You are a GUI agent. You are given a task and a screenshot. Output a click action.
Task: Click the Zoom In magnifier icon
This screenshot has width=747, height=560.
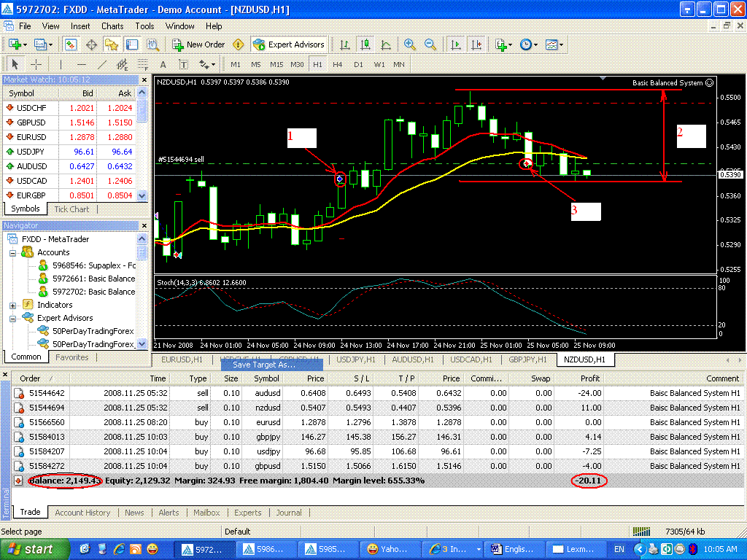point(410,44)
